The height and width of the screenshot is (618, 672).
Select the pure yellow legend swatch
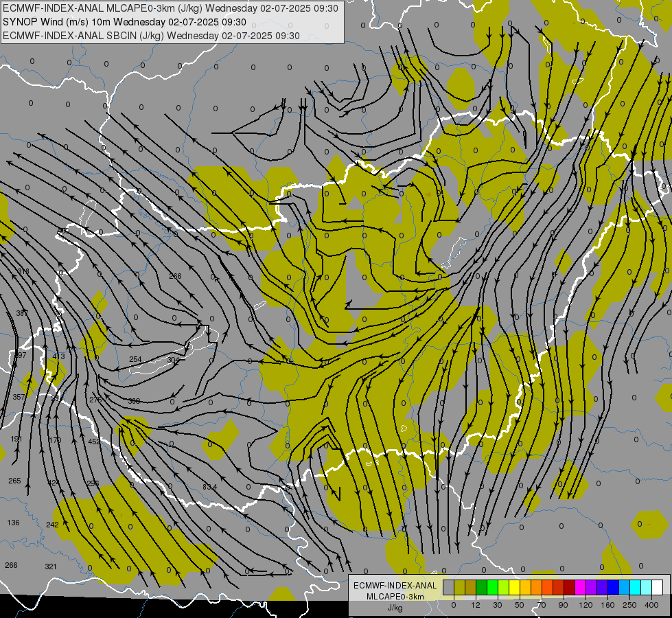[x=514, y=587]
